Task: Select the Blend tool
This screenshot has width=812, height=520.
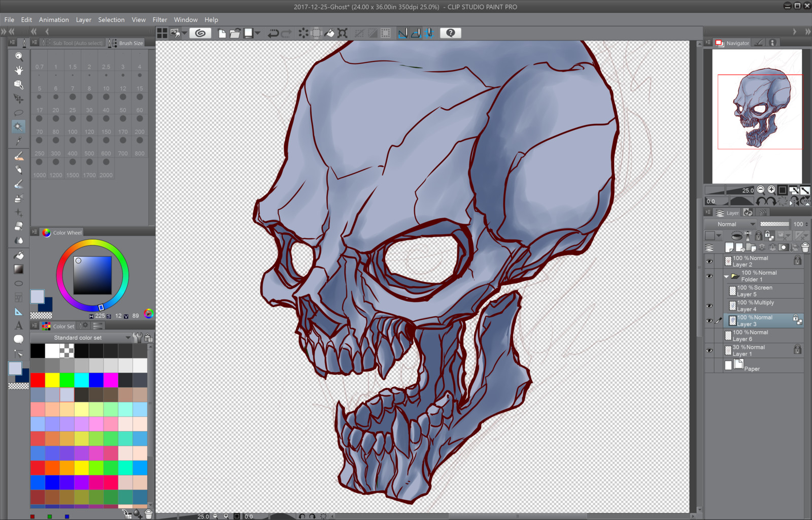Action: pos(19,240)
